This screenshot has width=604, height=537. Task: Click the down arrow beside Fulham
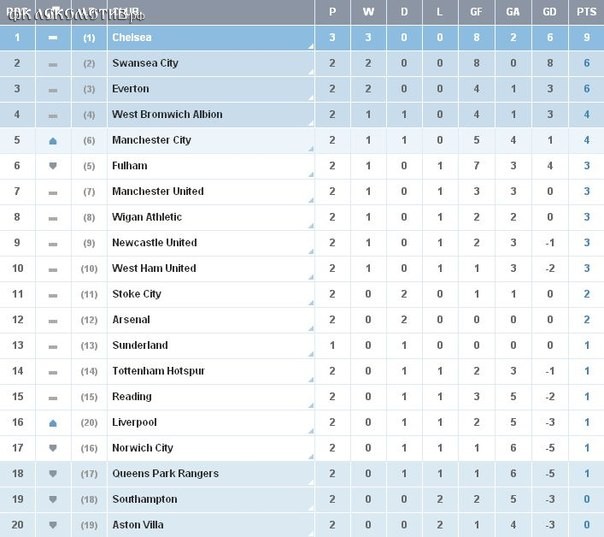pyautogui.click(x=53, y=166)
